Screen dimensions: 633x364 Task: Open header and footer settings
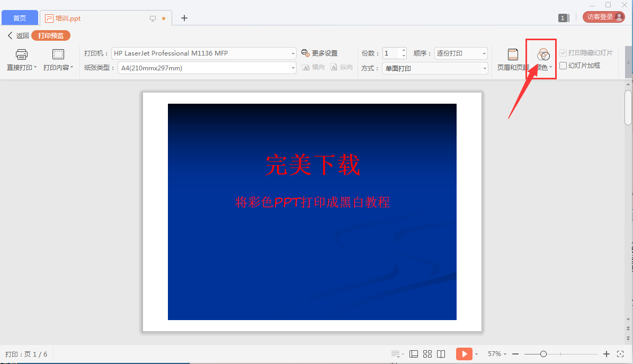513,54
